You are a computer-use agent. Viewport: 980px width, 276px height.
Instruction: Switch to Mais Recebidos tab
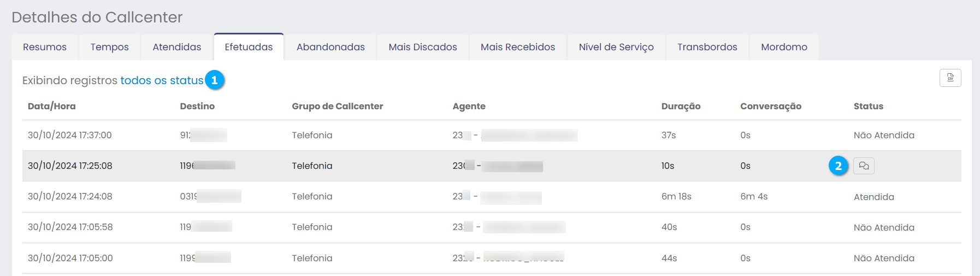tap(517, 47)
